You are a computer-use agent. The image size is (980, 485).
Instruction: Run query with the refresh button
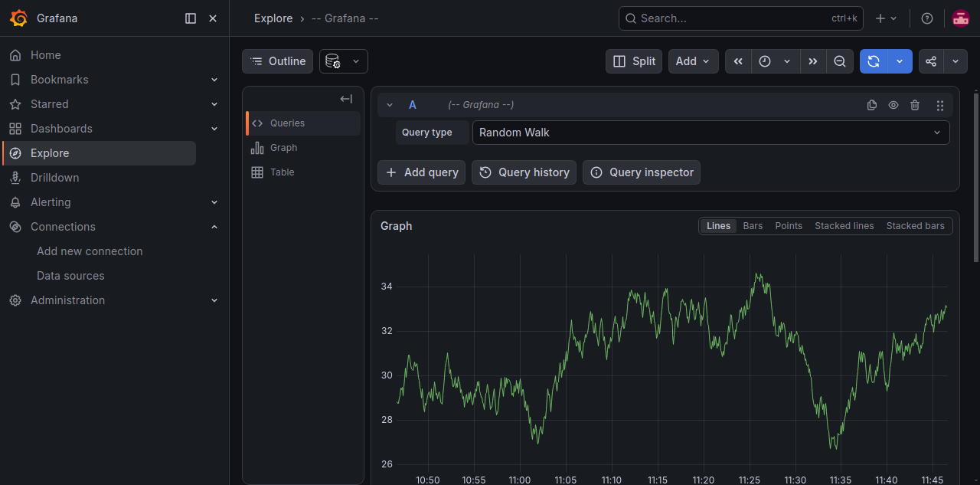[x=874, y=61]
